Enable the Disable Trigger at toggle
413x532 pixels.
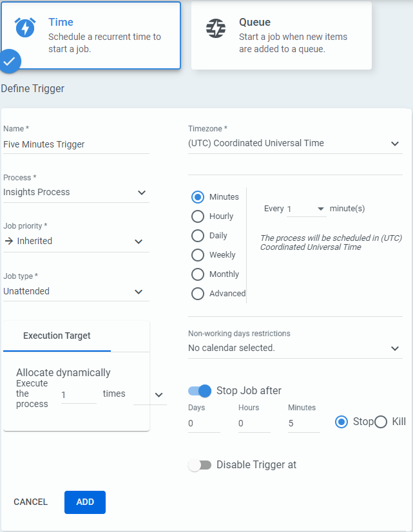200,465
